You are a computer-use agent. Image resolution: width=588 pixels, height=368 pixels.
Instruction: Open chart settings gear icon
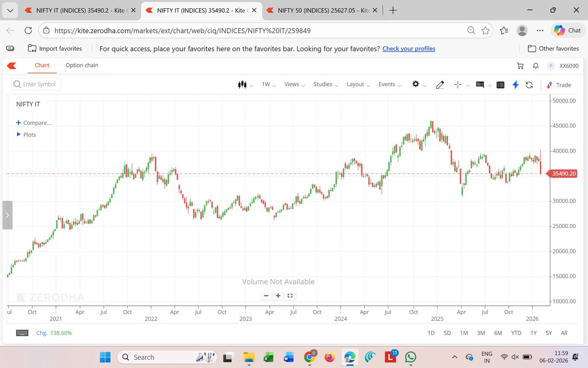click(x=416, y=84)
